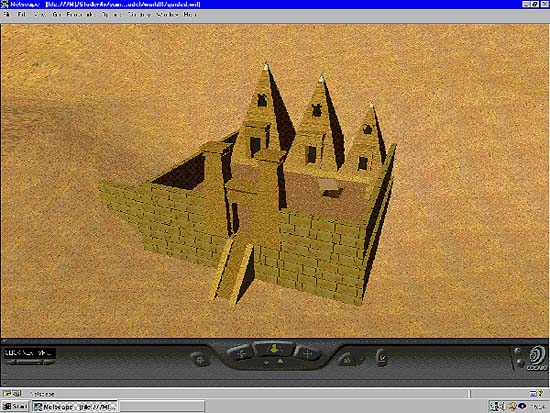Toggle float mode with the small down arrow
This screenshot has width=550, height=413.
pos(267,362)
